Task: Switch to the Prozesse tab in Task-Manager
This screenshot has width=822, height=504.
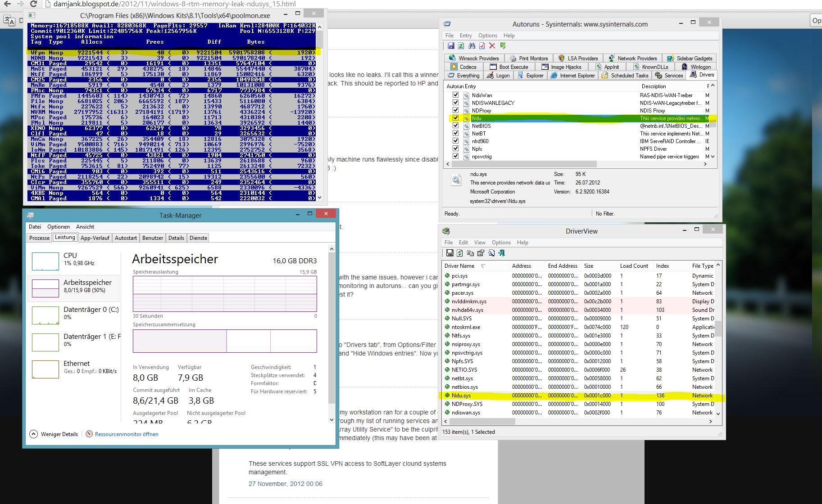Action: pos(39,238)
